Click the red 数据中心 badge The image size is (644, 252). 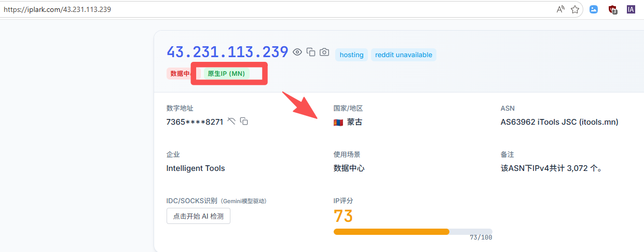[179, 74]
